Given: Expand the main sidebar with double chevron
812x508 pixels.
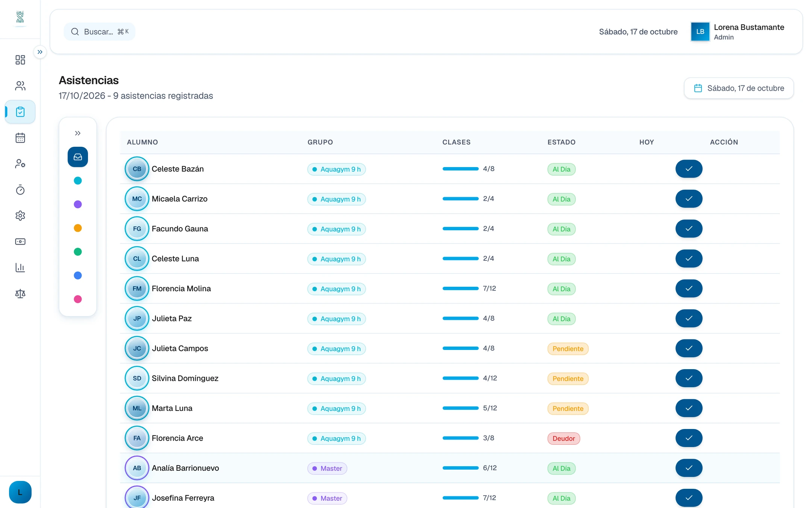Looking at the screenshot, I should 40,52.
